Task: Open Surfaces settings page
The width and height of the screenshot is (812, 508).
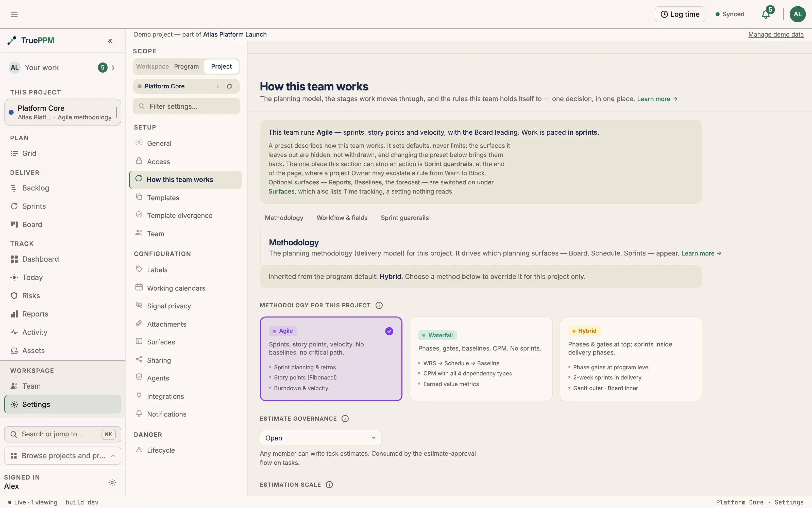Action: coord(185,342)
